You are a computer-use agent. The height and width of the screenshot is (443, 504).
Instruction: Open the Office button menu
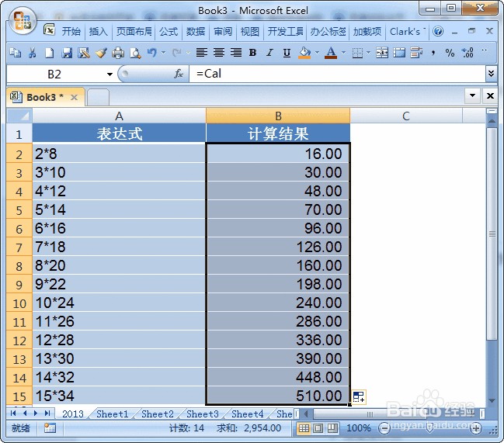pos(22,21)
